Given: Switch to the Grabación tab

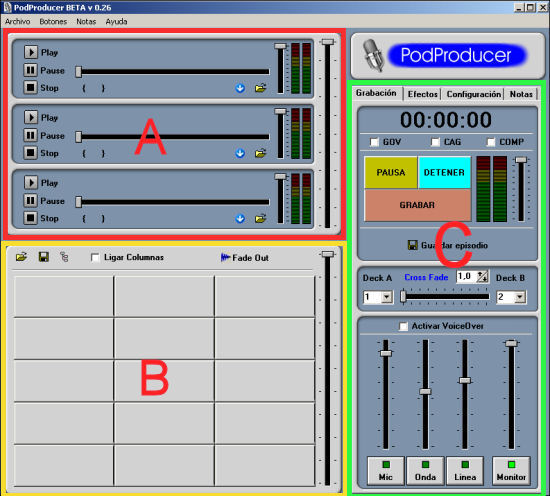Looking at the screenshot, I should [x=376, y=93].
